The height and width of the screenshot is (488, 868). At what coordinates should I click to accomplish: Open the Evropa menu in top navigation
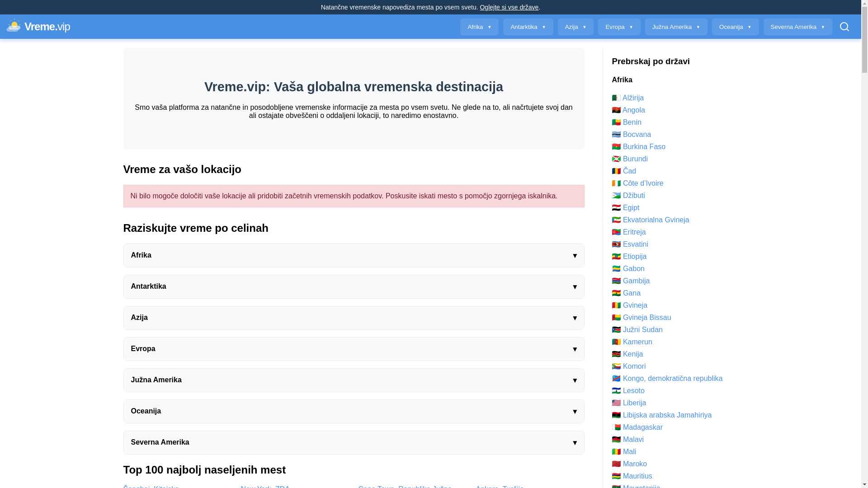(619, 27)
